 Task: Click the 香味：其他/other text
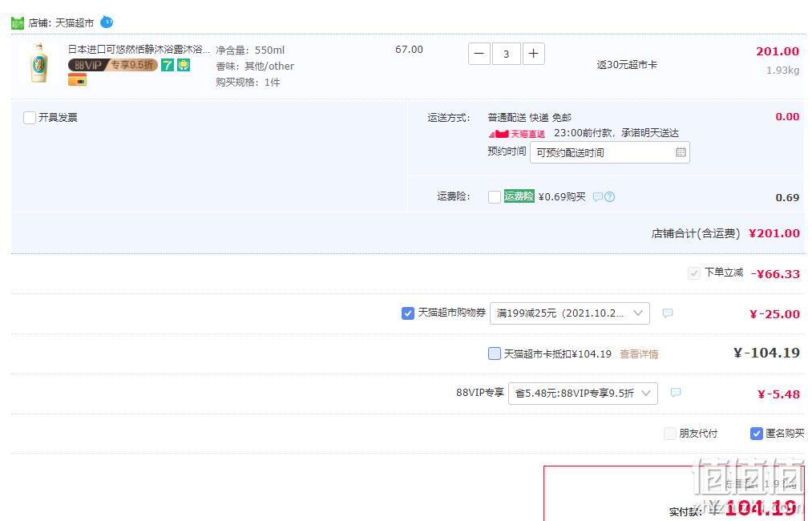pos(255,67)
